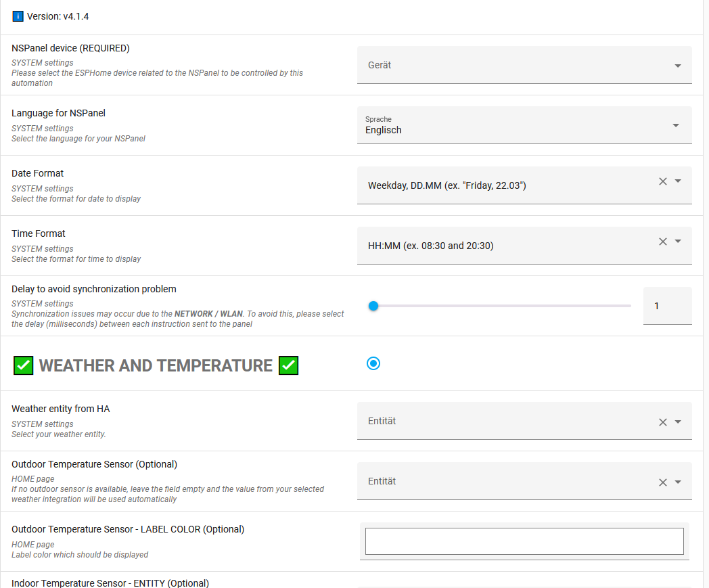Click the right green checkmark icon
The height and width of the screenshot is (588, 709).
click(289, 365)
